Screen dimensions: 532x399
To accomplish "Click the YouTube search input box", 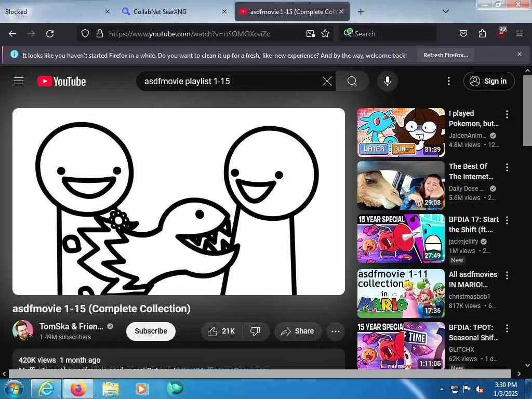I will 231,81.
